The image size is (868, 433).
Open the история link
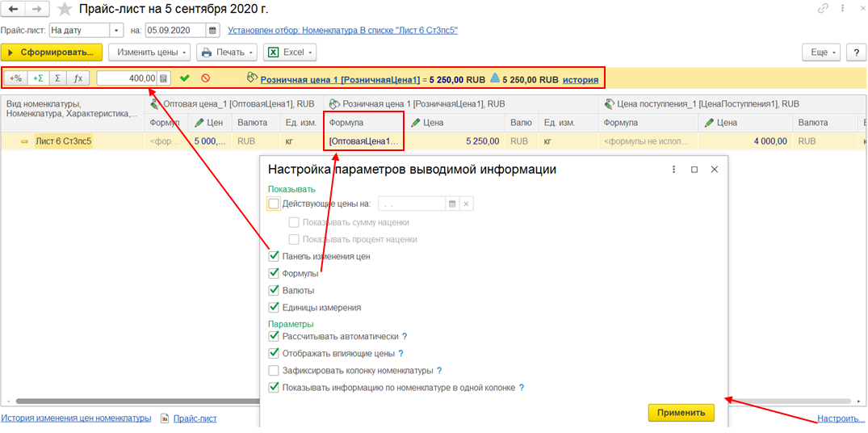click(x=580, y=79)
